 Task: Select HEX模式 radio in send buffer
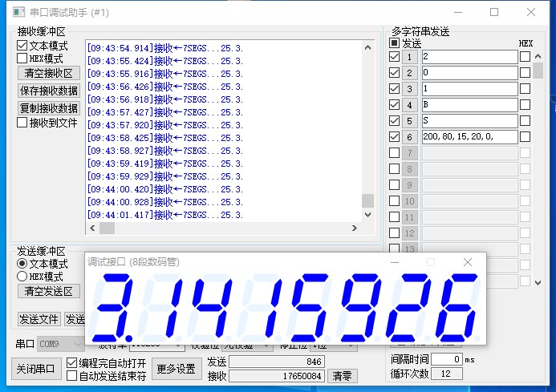[x=22, y=276]
